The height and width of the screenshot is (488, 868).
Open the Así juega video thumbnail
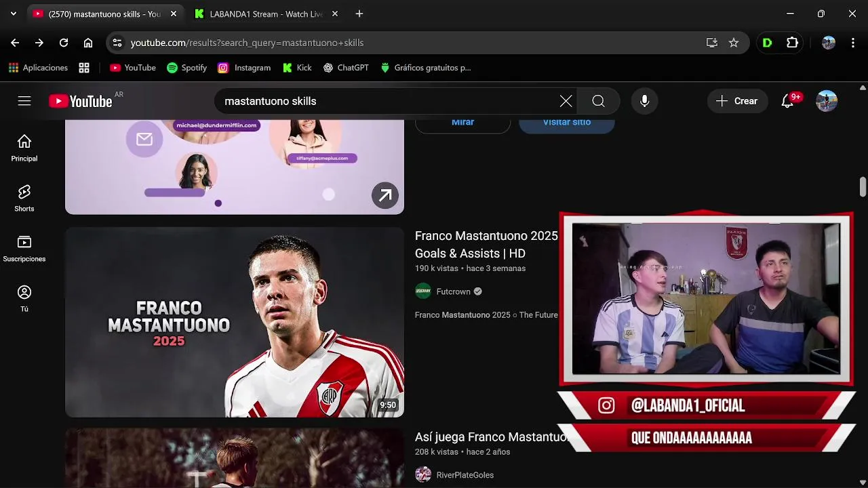(x=235, y=458)
